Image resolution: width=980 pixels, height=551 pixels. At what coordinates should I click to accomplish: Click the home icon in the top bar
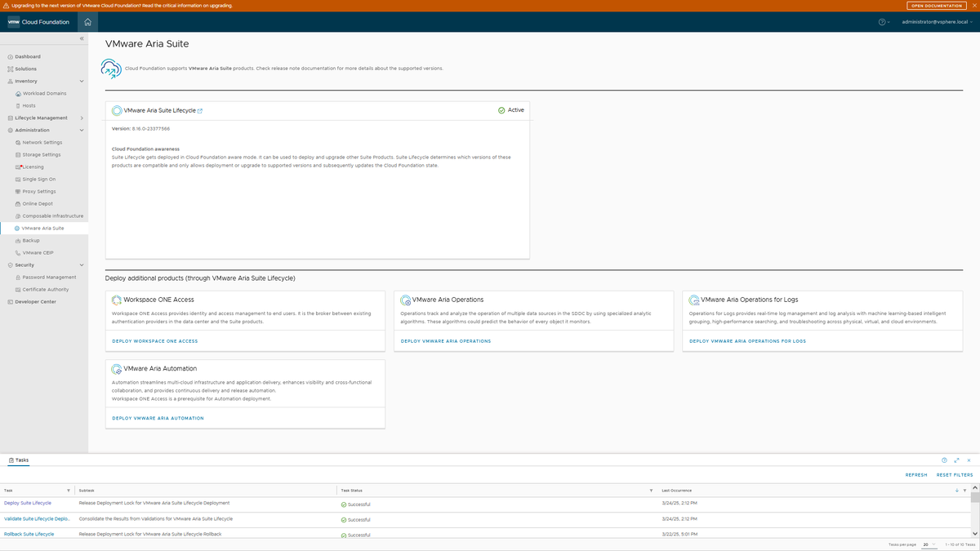[x=87, y=22]
